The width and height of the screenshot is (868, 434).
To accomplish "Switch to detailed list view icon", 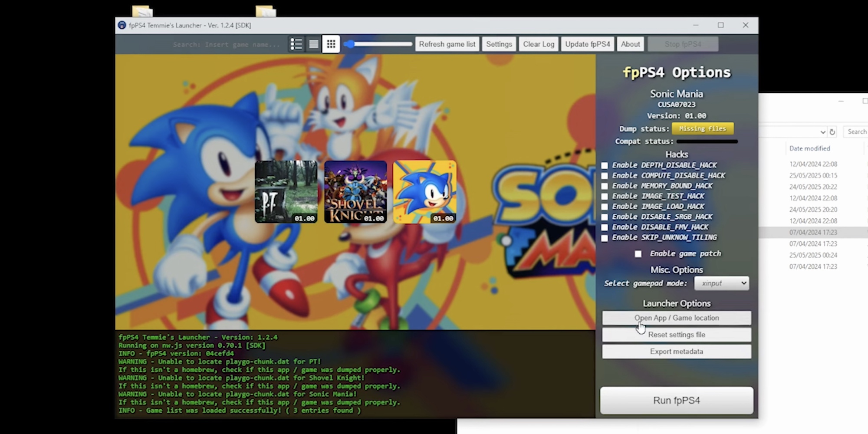I will coord(296,44).
